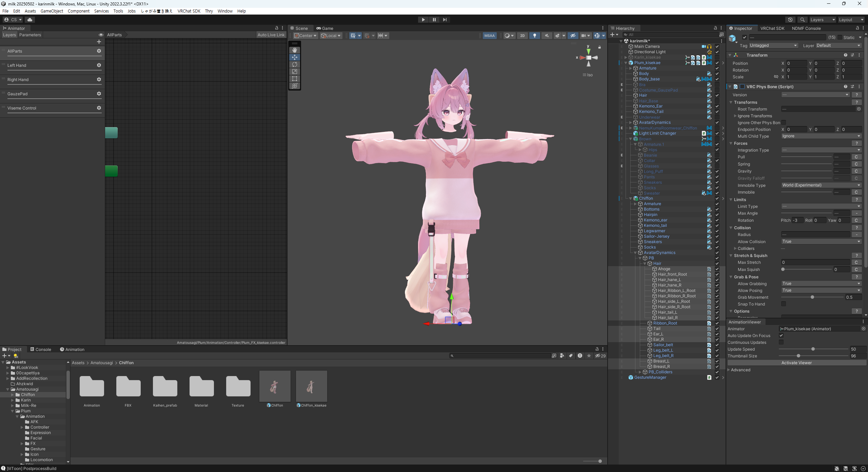Viewport: 868px width, 472px height.
Task: Toggle Continuous Updates checkbox
Action: coord(781,342)
